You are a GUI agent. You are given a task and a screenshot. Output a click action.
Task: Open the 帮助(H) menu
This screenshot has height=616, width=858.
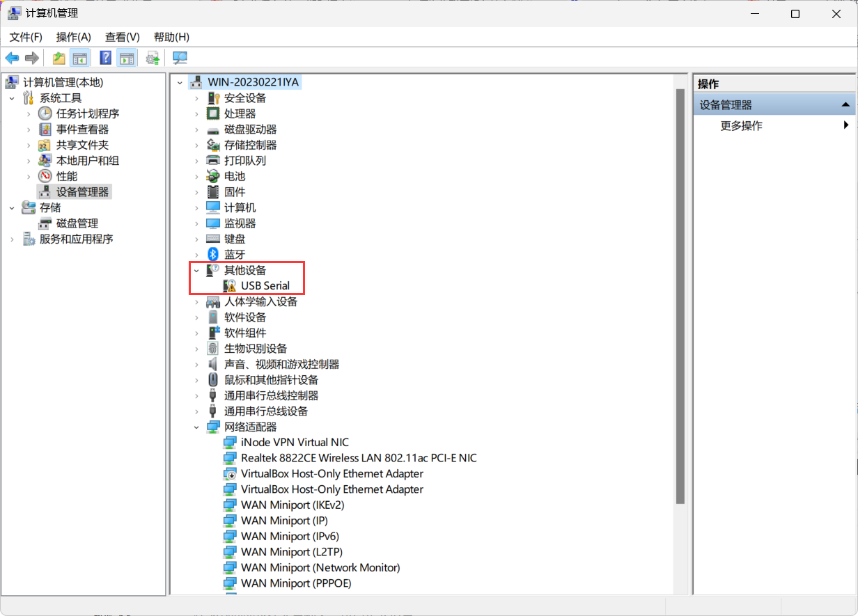171,37
